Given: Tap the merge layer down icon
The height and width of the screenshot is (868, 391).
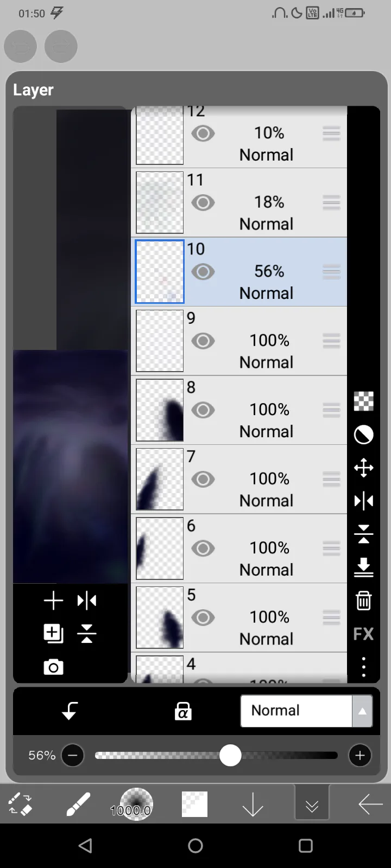Looking at the screenshot, I should click(x=363, y=567).
